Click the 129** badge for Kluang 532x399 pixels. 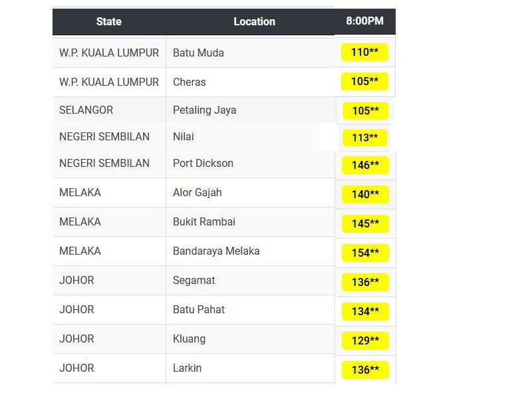[x=365, y=340]
